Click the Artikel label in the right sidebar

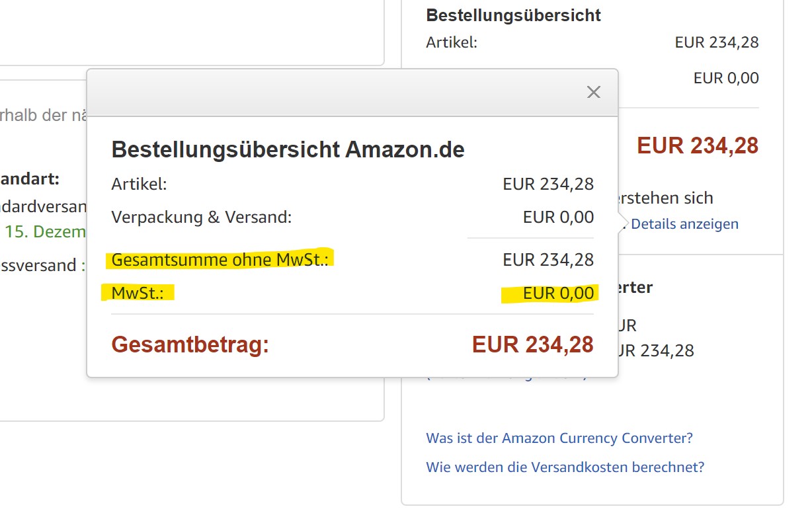452,43
